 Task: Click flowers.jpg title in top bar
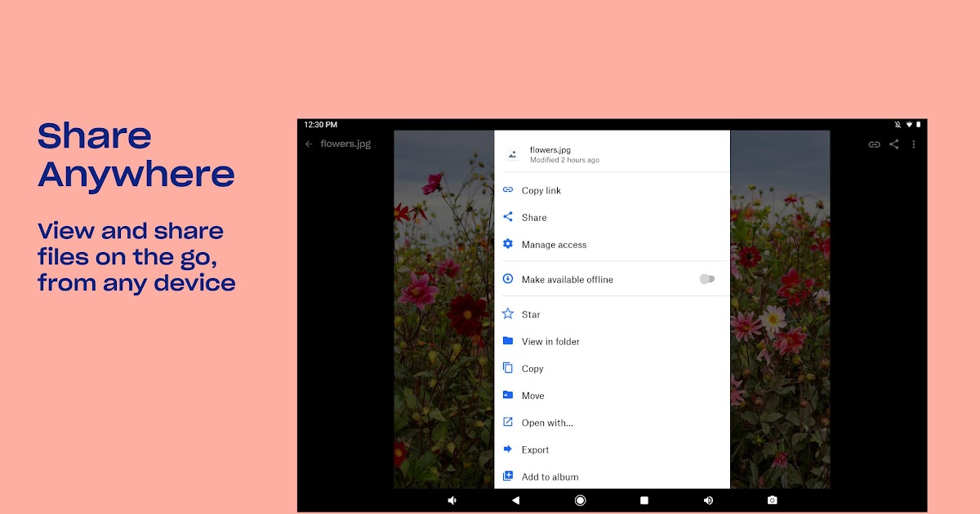click(345, 144)
